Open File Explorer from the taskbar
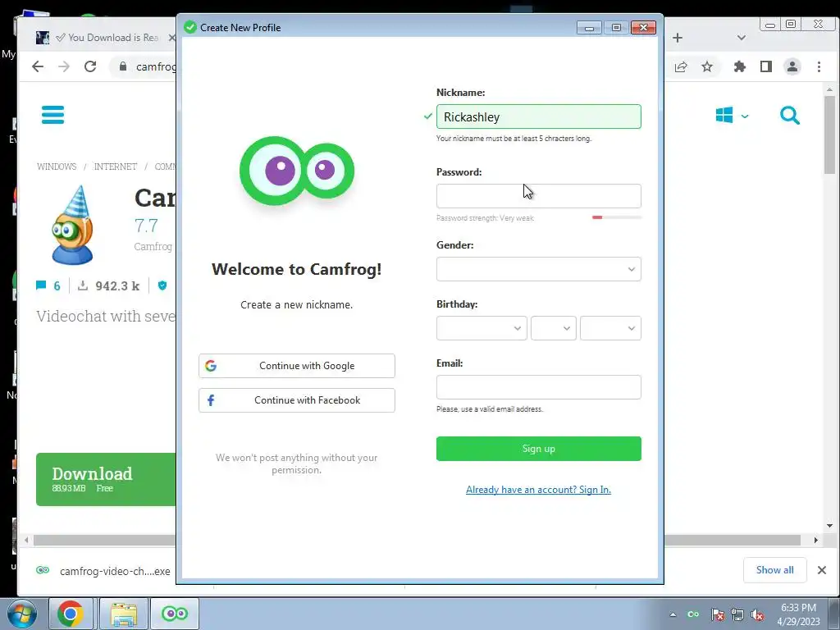The width and height of the screenshot is (840, 630). click(124, 614)
